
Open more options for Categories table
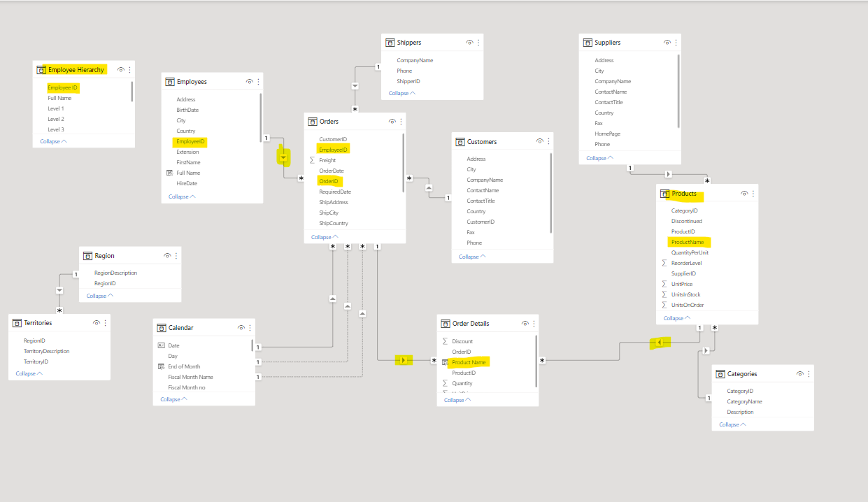(809, 374)
